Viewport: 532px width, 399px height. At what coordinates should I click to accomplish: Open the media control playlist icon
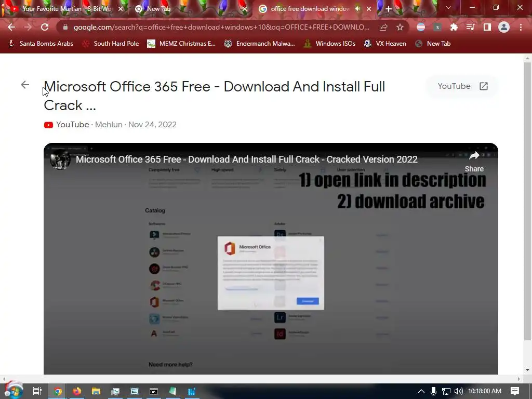tap(471, 27)
